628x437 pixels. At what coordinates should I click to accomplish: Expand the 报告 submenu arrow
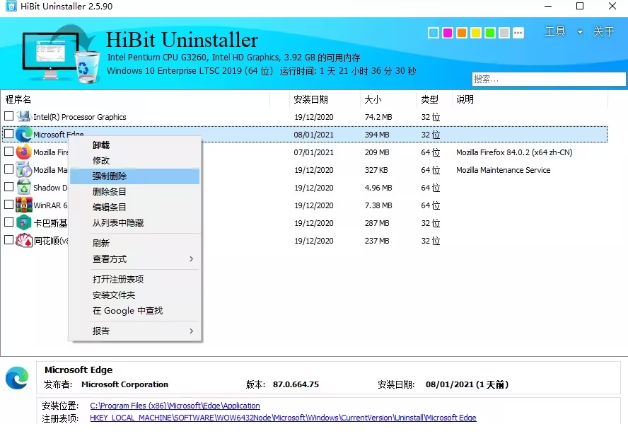point(191,331)
